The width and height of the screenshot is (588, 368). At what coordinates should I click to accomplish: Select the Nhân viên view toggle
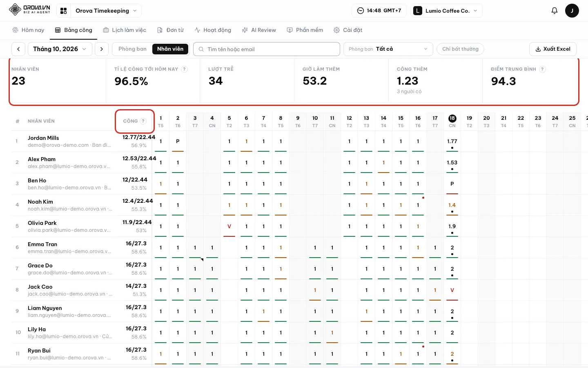(170, 49)
